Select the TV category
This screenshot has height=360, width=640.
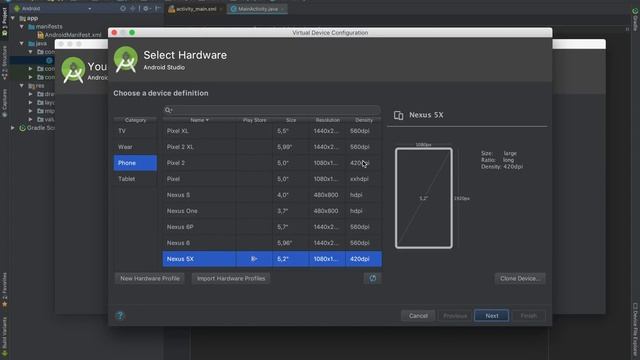(x=135, y=131)
